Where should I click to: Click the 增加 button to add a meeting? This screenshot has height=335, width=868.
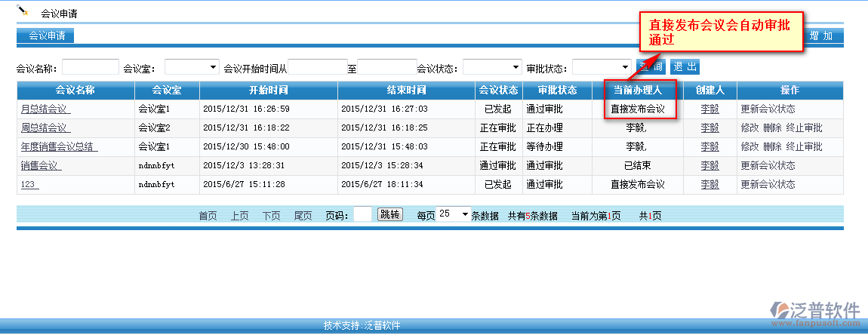coord(820,35)
